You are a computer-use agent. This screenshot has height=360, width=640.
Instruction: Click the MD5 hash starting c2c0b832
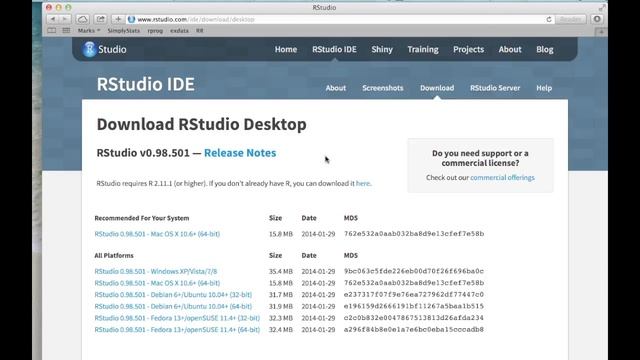[414, 318]
